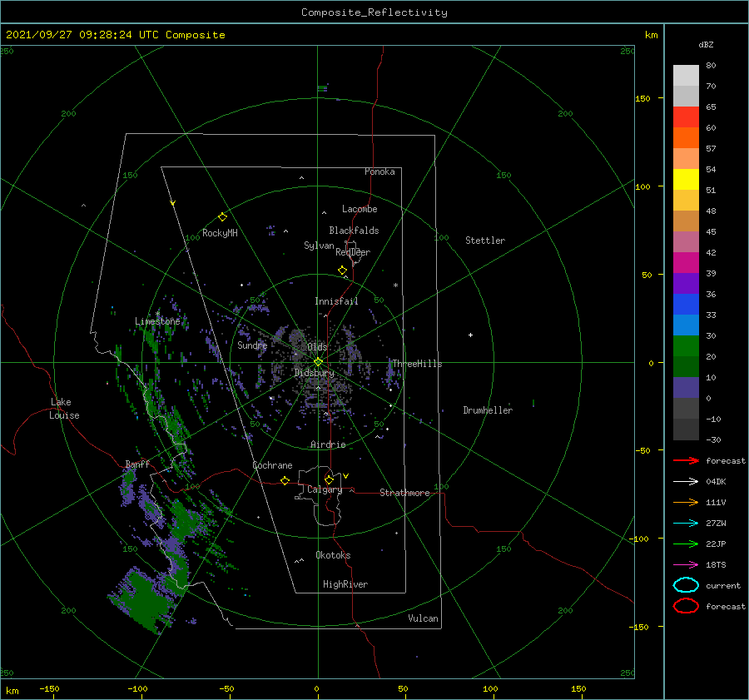This screenshot has width=749, height=700.
Task: Click the Calgary city label
Action: pos(325,489)
